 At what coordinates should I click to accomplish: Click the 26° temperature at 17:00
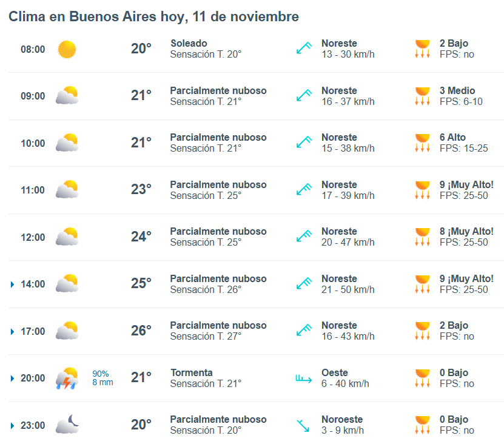(141, 331)
